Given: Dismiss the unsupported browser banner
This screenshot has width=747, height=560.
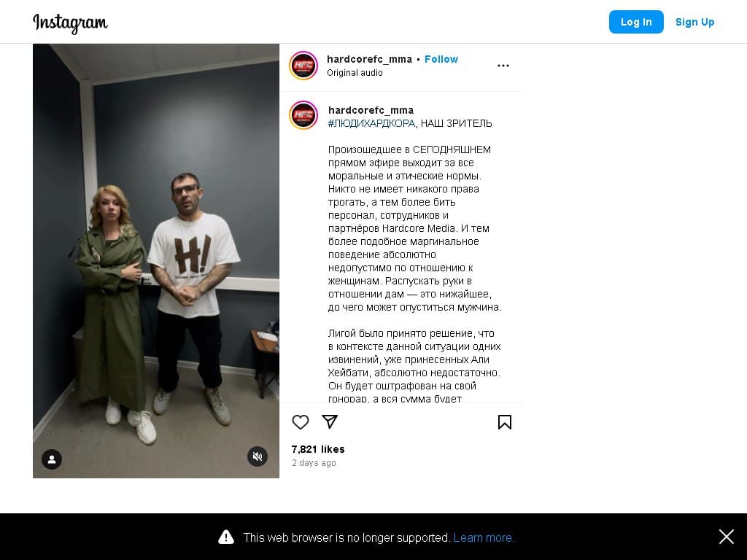Looking at the screenshot, I should tap(727, 537).
